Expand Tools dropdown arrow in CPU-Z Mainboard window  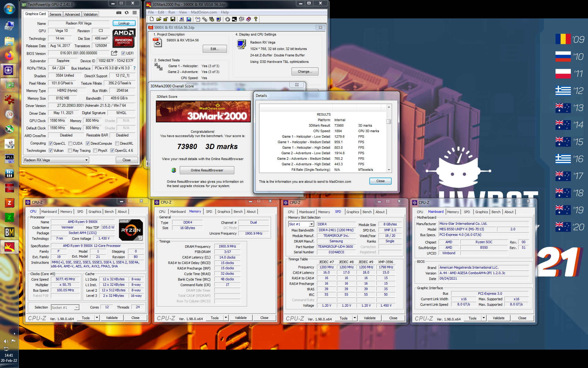tap(484, 318)
